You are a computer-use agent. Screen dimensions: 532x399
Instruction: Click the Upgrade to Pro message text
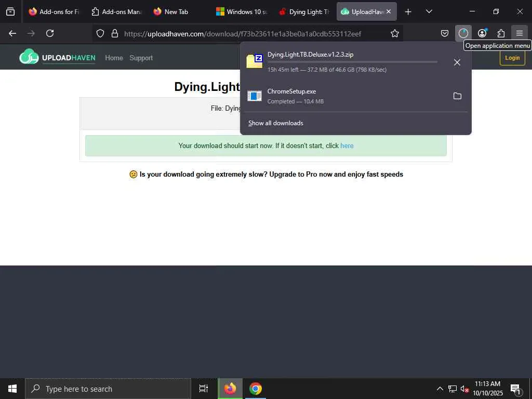coord(271,175)
